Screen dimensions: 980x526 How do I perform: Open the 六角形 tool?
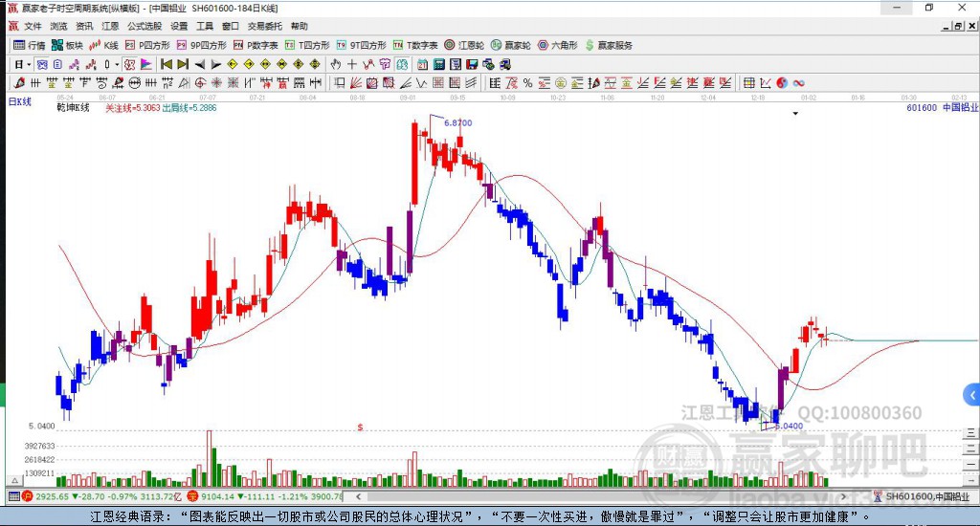(x=558, y=45)
